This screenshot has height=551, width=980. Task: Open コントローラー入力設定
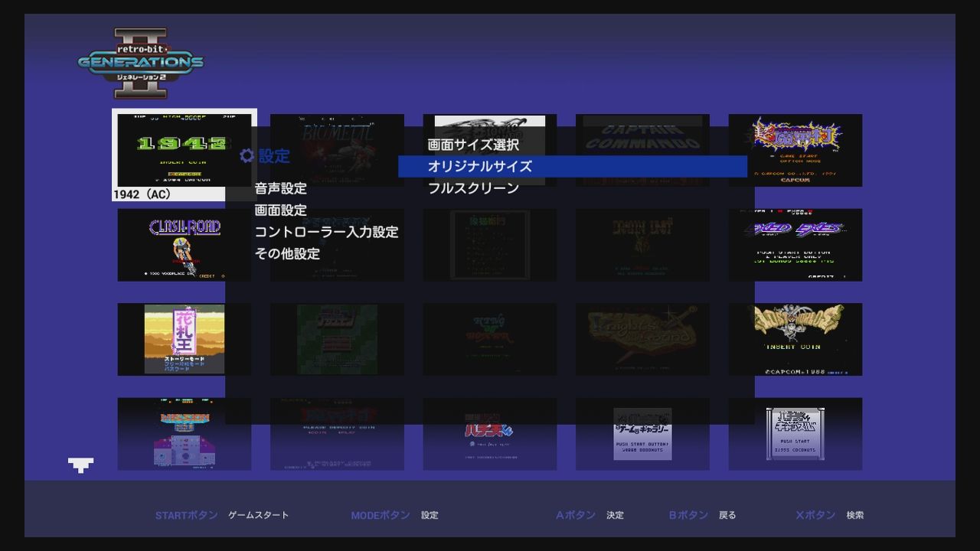tap(326, 232)
